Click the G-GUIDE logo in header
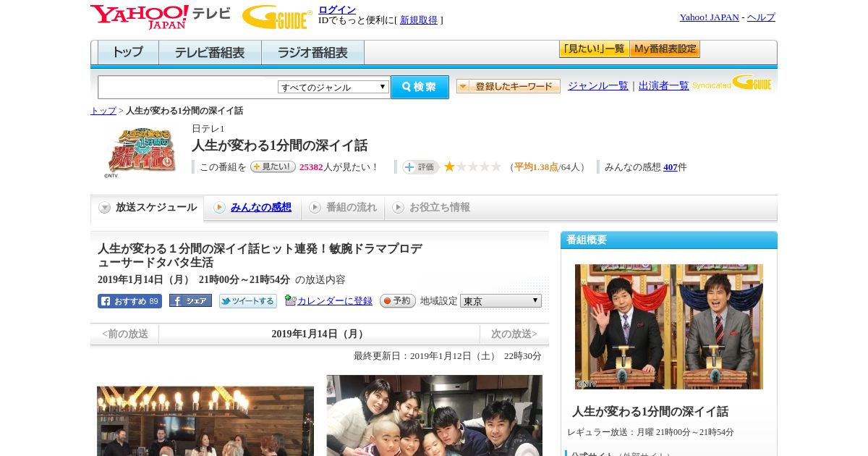 [277, 17]
